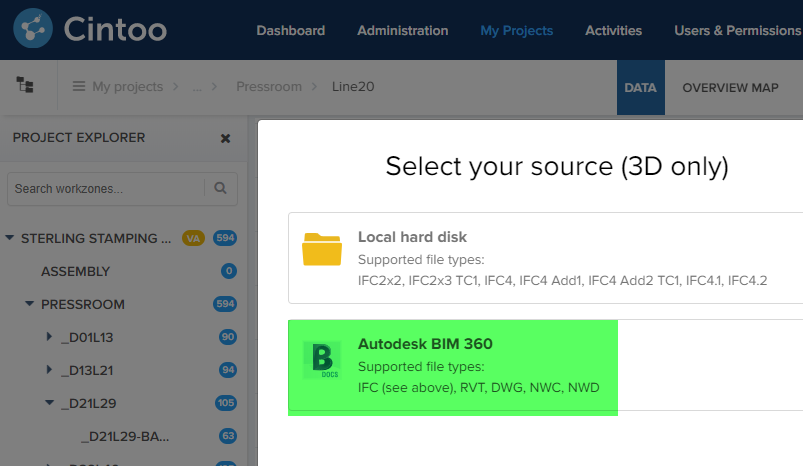Click the Search workzones input field

[x=107, y=188]
